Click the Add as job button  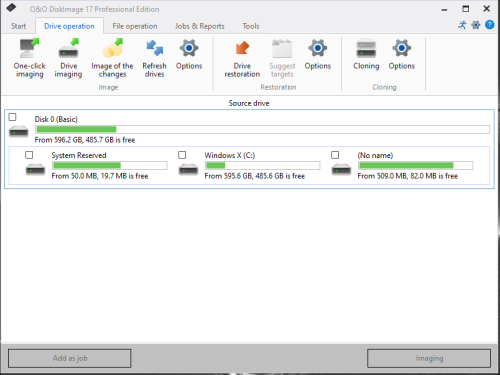(70, 358)
